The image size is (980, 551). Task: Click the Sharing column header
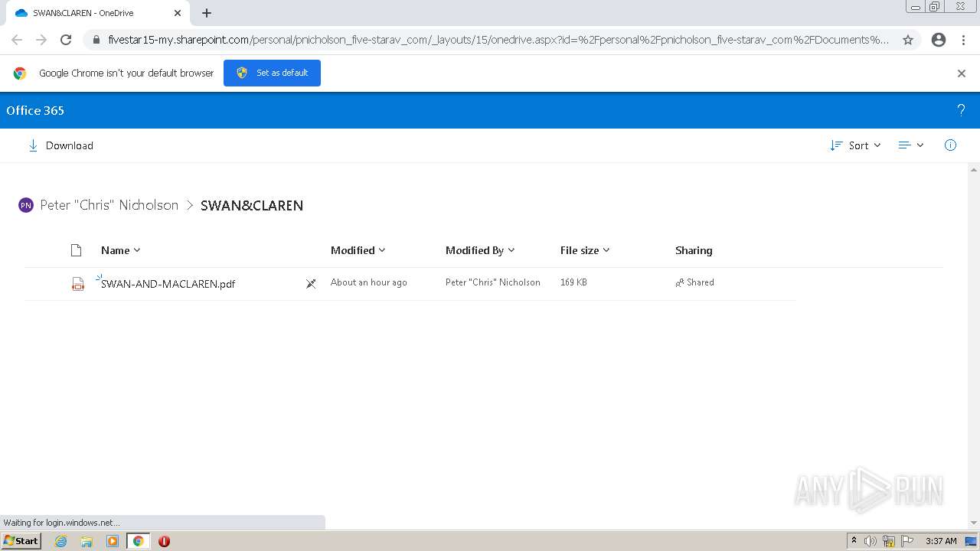[694, 250]
